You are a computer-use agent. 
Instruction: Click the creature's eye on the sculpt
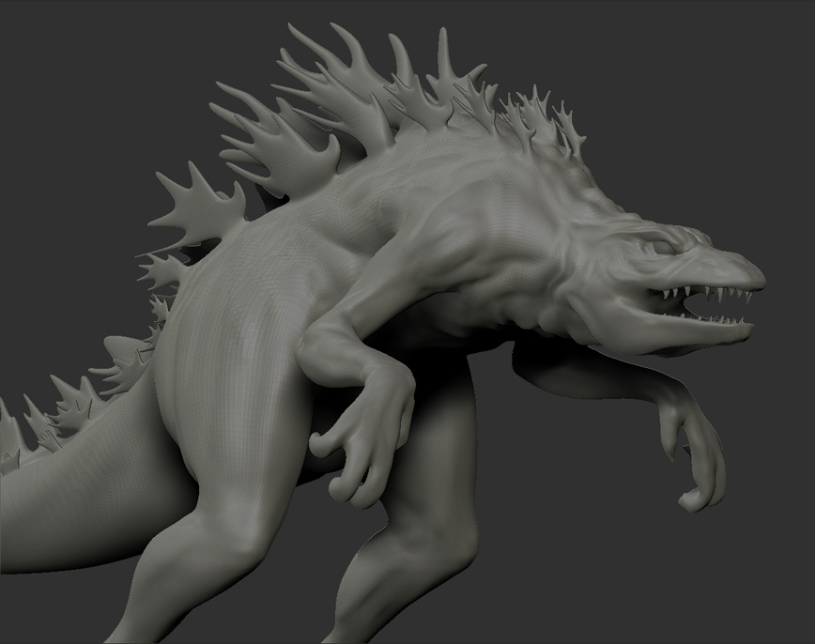coord(664,248)
